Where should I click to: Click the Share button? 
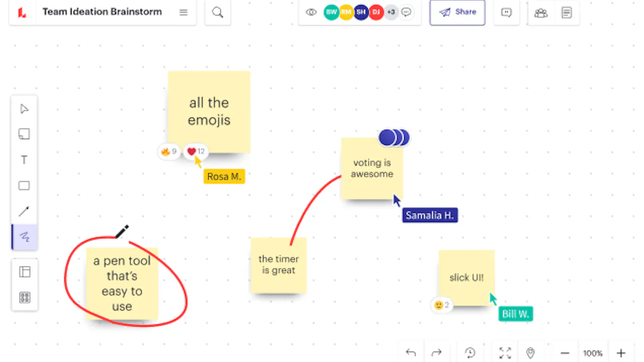pyautogui.click(x=457, y=12)
